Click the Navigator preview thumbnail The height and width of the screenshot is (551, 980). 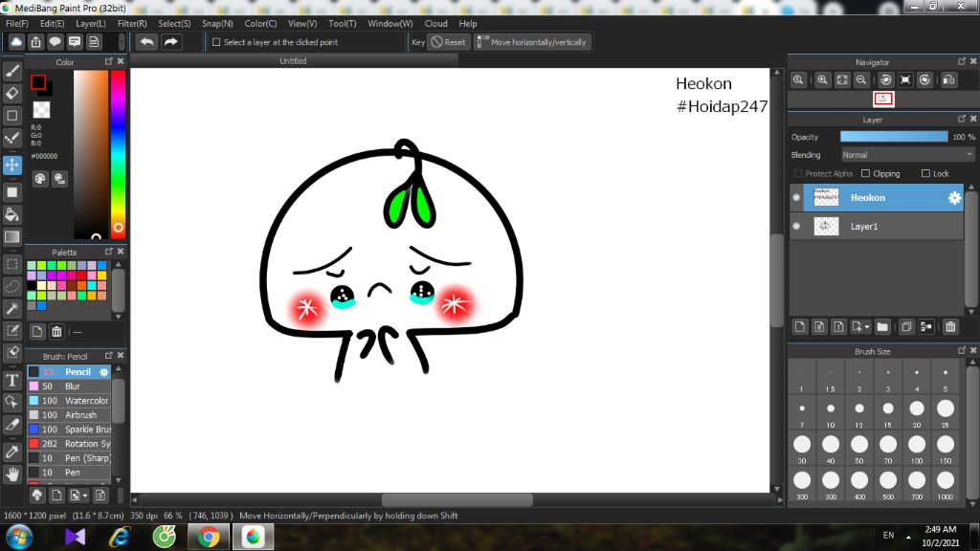(883, 99)
